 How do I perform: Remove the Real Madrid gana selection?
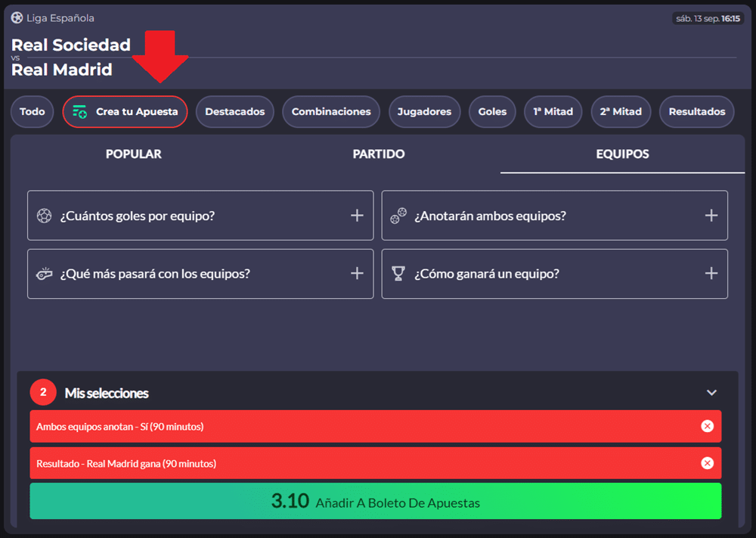tap(708, 463)
